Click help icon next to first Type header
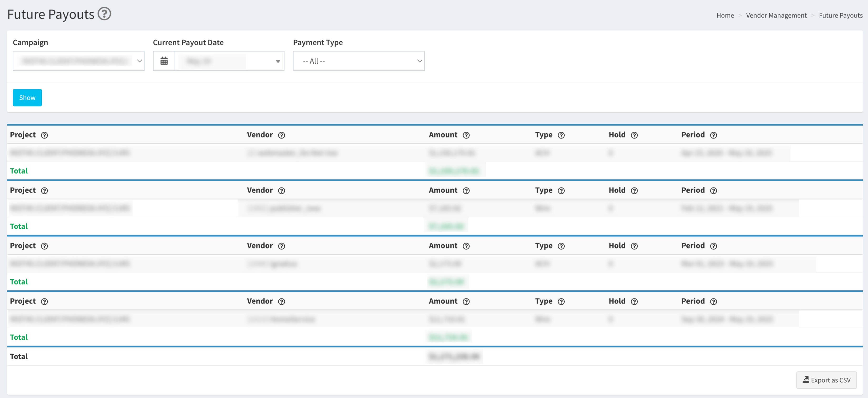 pyautogui.click(x=561, y=135)
